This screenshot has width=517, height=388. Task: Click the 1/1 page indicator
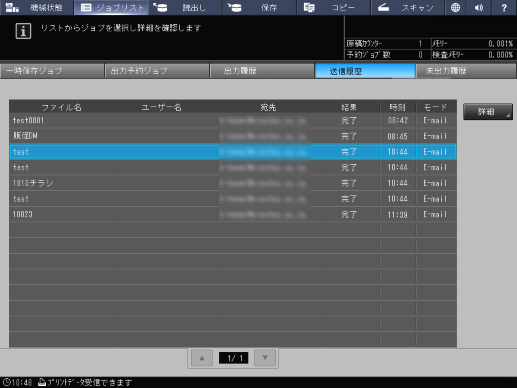pos(233,358)
